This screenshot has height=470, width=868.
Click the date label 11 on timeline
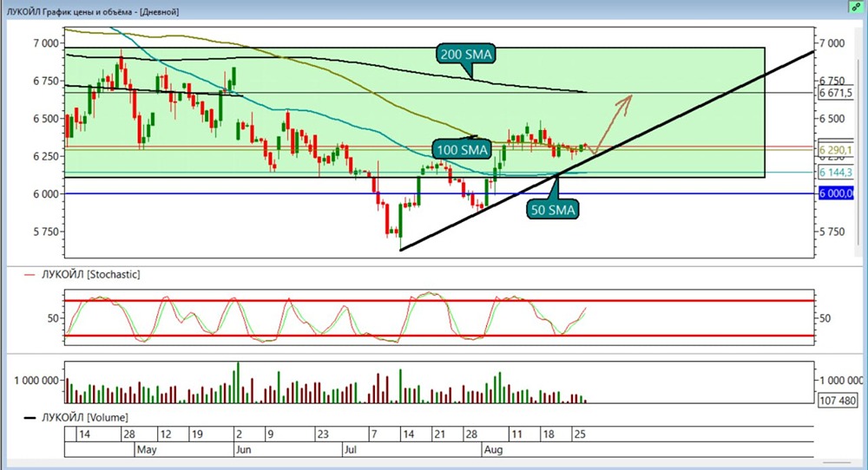pos(516,434)
